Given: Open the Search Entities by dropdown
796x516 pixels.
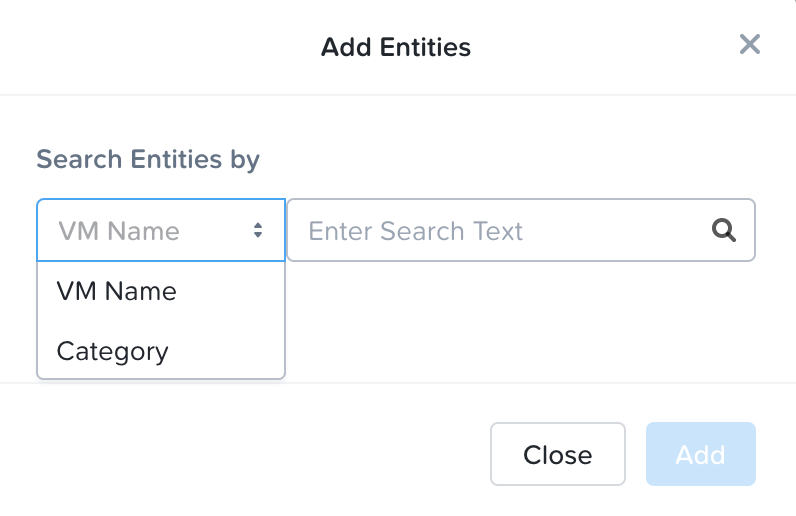Looking at the screenshot, I should (x=161, y=231).
